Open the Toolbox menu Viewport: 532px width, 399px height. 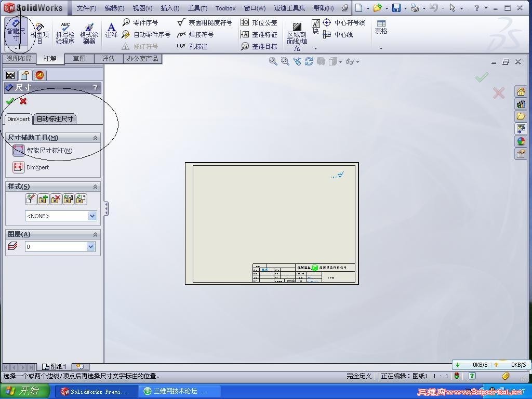(225, 8)
